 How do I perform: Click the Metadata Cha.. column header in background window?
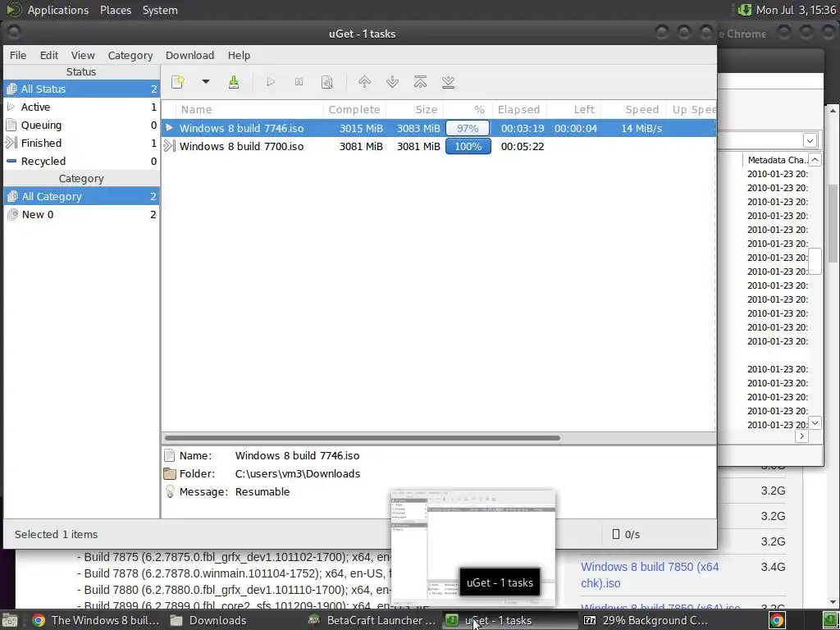776,160
